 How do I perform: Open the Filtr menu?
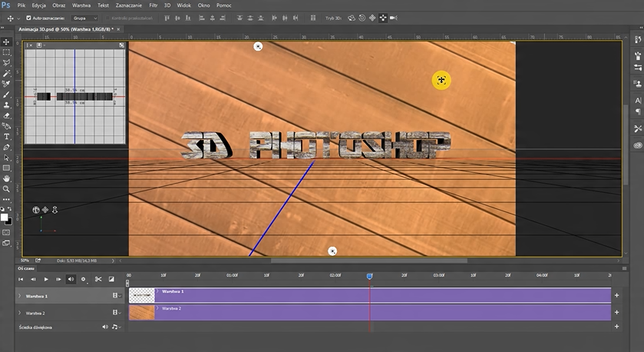point(154,5)
